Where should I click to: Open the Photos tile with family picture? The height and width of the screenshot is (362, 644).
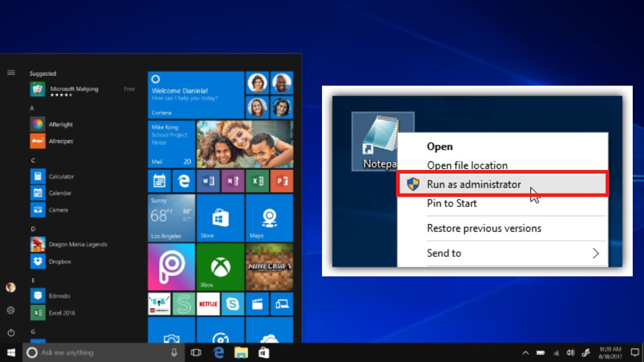(245, 144)
